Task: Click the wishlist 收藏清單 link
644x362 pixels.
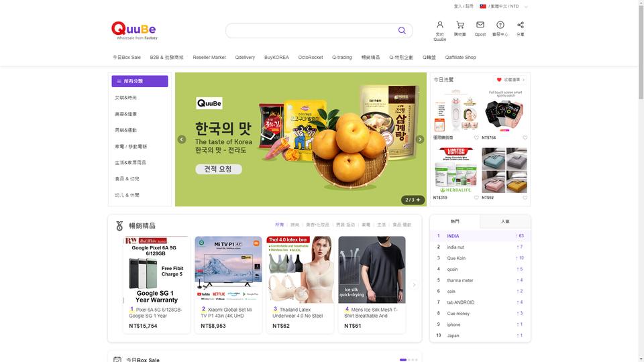Action: tap(512, 80)
